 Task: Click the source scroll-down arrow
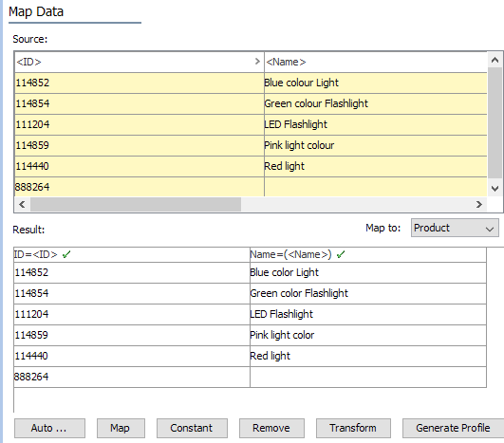[495, 188]
